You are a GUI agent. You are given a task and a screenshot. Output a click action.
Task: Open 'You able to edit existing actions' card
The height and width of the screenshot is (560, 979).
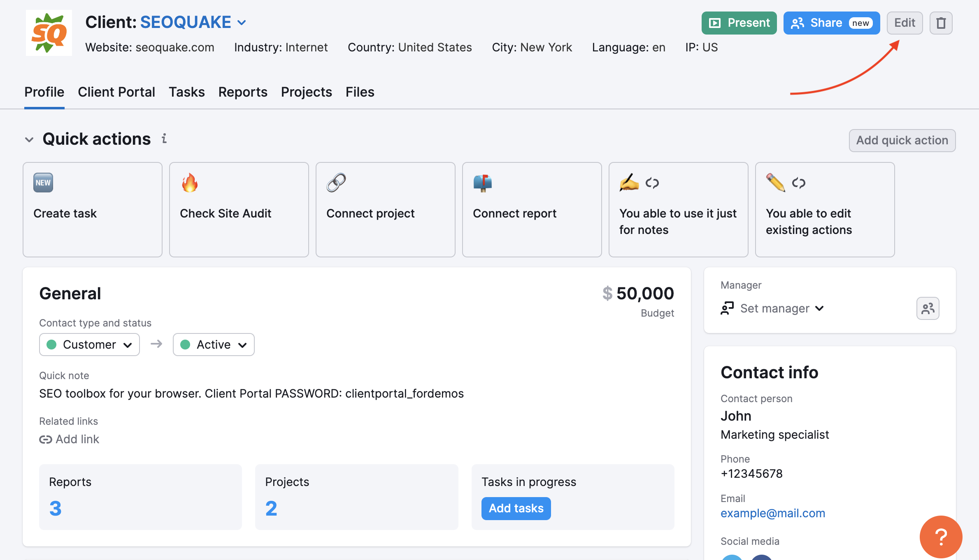[825, 210]
